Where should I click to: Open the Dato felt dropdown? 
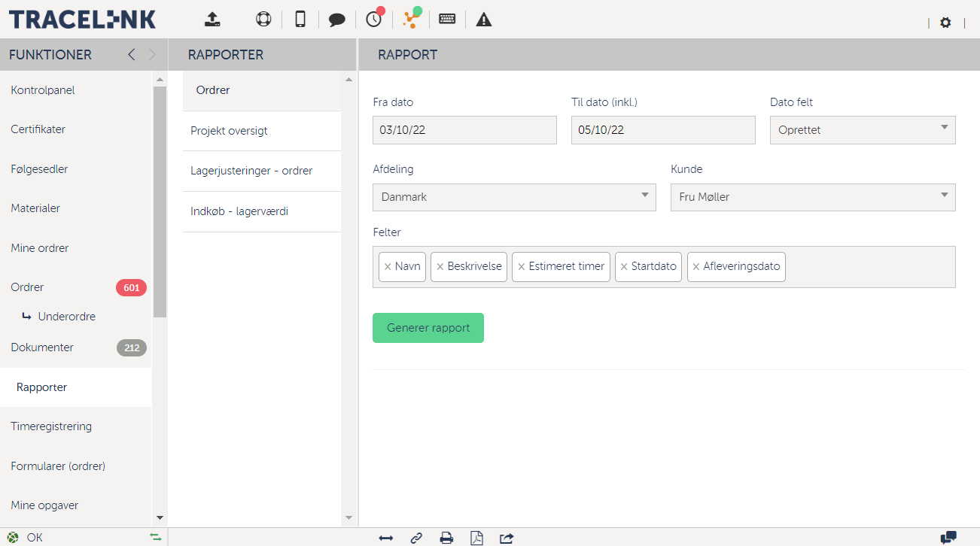pos(862,130)
